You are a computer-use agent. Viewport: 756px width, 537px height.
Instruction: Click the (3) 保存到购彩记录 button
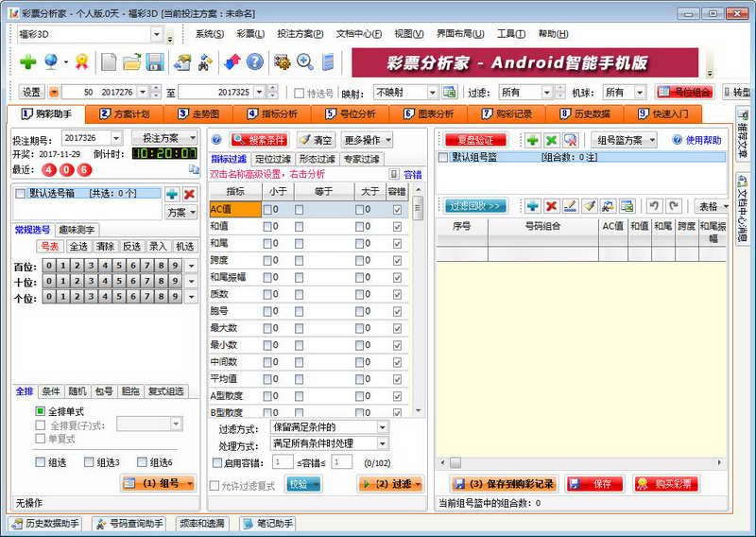(504, 483)
